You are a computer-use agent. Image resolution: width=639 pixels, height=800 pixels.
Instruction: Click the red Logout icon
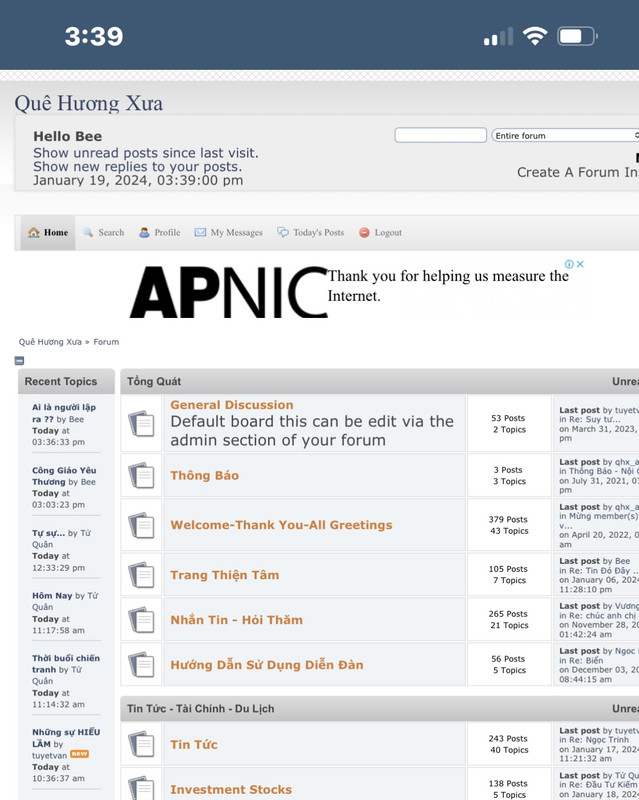(364, 233)
